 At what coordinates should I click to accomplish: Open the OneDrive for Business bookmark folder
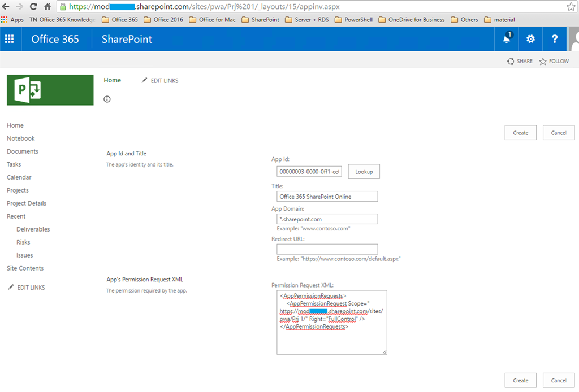tap(412, 20)
